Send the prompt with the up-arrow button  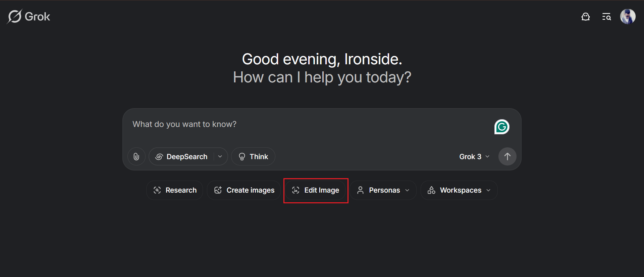[507, 156]
